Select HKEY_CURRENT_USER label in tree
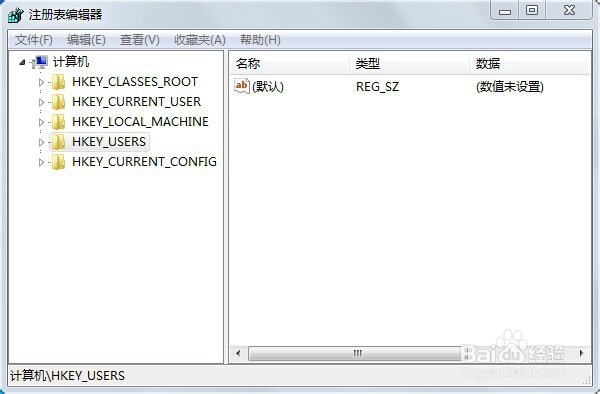Image resolution: width=600 pixels, height=394 pixels. tap(136, 102)
